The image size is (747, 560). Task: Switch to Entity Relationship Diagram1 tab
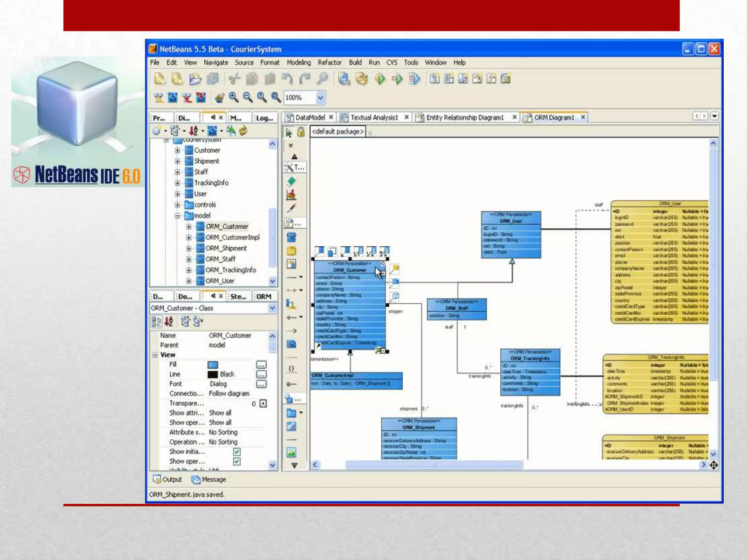coord(465,117)
